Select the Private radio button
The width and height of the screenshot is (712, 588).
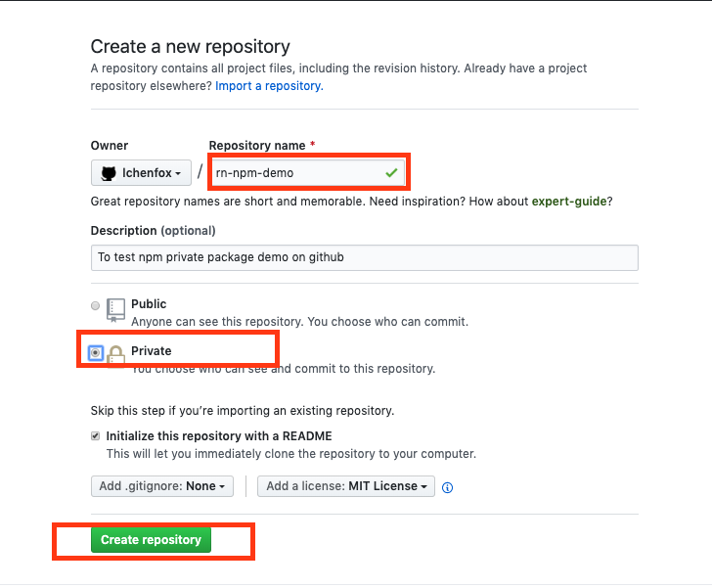point(96,352)
